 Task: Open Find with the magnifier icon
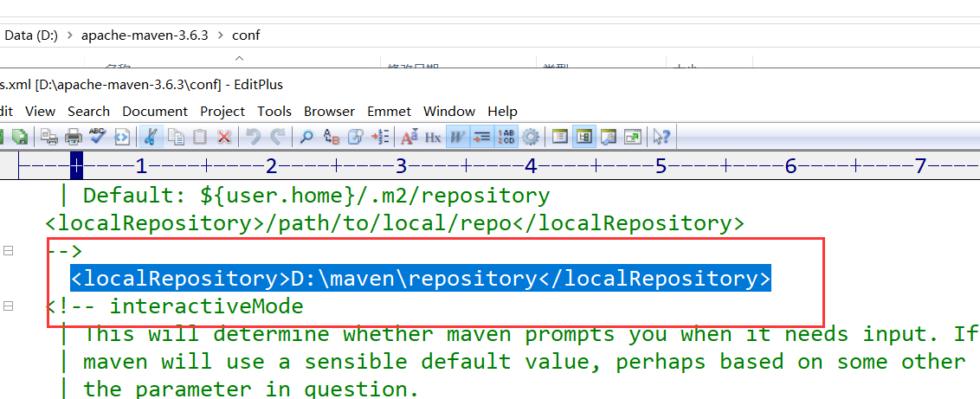pyautogui.click(x=306, y=137)
